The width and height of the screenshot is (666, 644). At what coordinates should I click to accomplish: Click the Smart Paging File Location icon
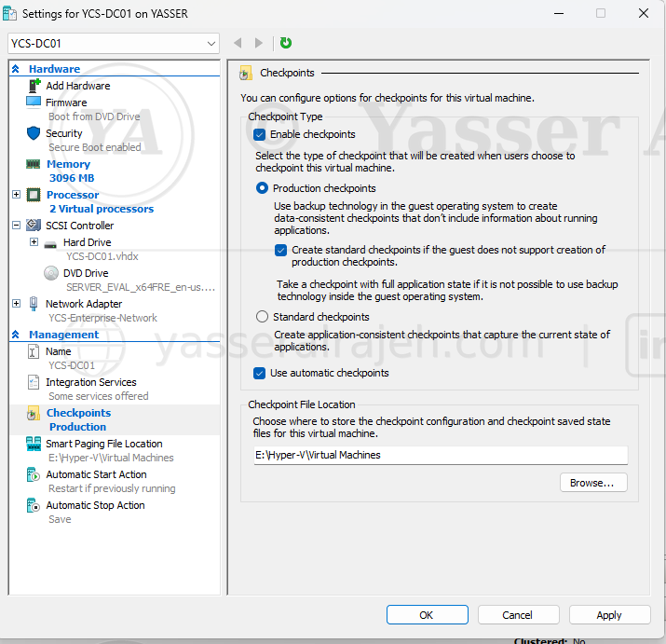coord(34,444)
